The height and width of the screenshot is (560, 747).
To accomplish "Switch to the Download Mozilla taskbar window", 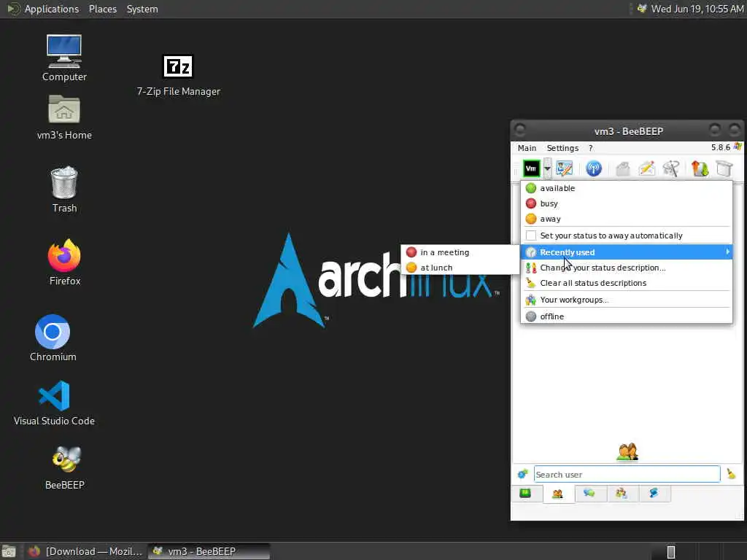I will (x=85, y=551).
